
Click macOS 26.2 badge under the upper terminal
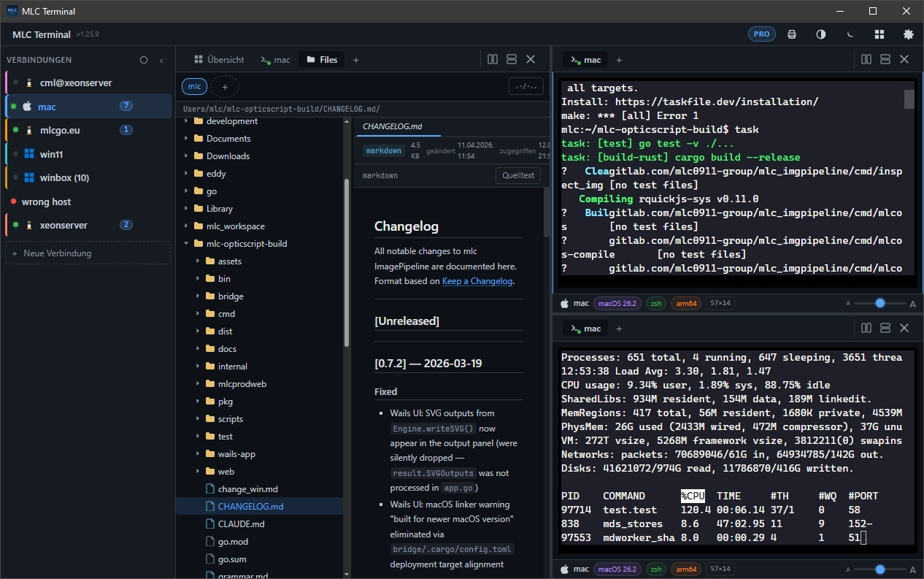pos(618,303)
